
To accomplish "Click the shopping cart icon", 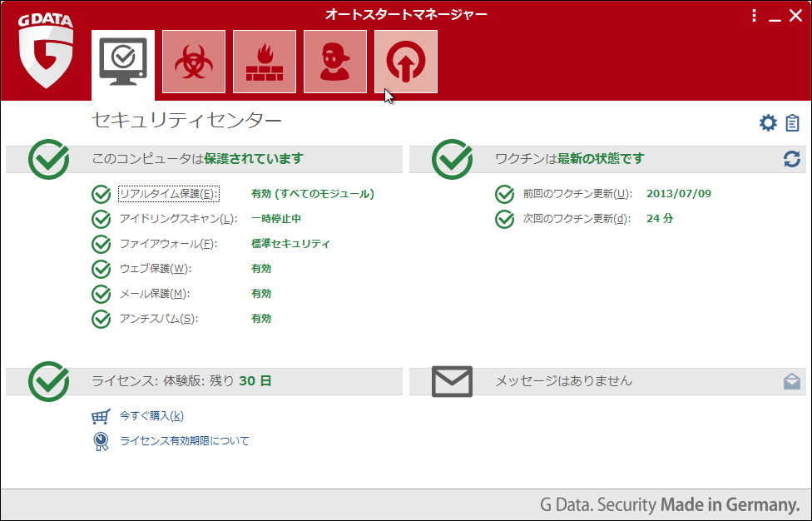I will (101, 416).
